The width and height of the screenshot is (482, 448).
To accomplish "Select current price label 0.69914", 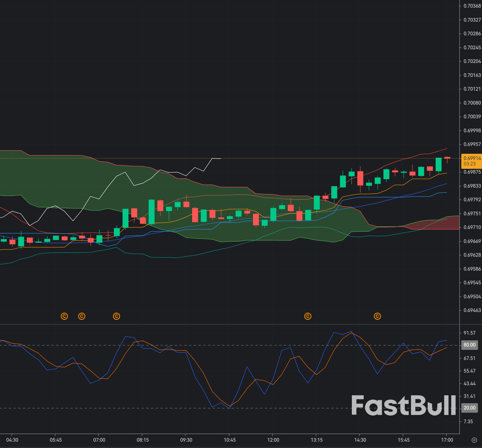I will tap(471, 161).
